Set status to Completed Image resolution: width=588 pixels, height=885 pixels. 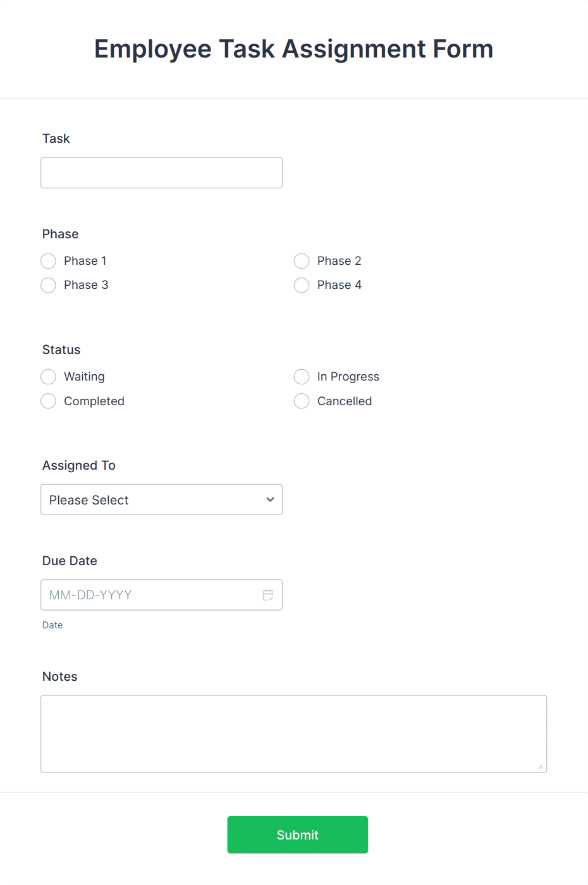point(48,401)
